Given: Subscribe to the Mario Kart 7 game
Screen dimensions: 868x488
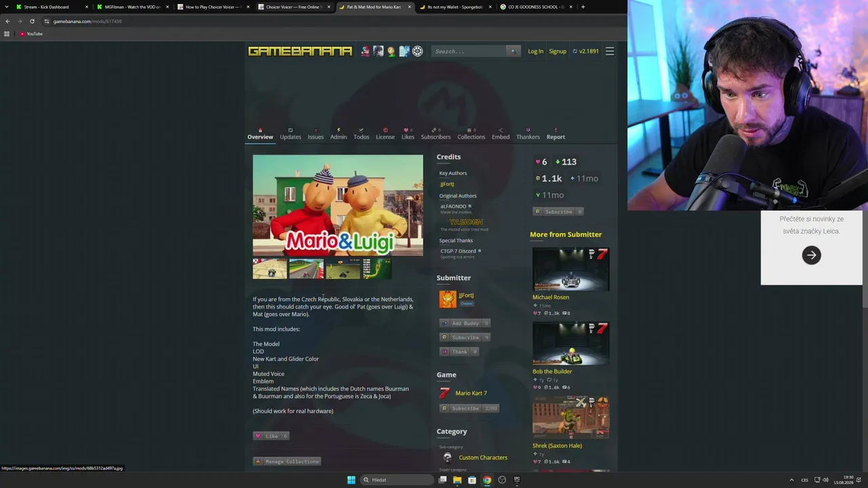Looking at the screenshot, I should [469, 408].
